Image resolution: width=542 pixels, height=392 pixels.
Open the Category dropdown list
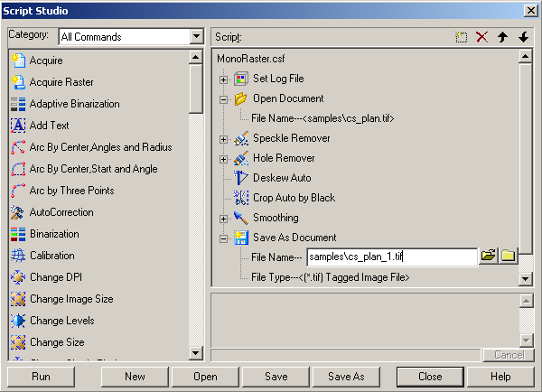[197, 37]
